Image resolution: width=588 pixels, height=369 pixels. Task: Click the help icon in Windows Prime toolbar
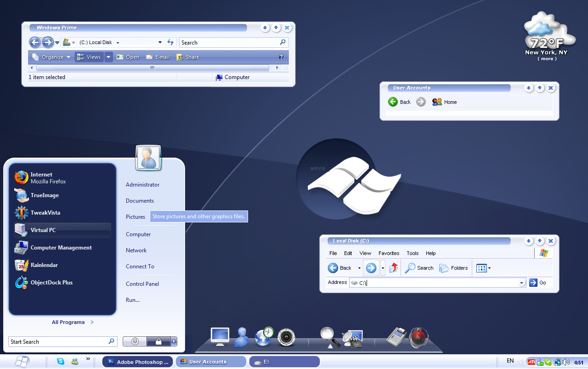tap(281, 57)
